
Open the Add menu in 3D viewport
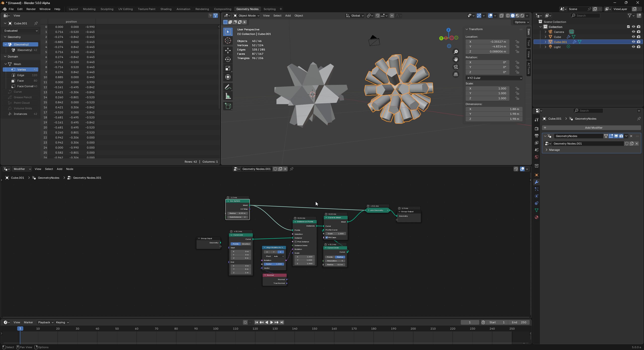point(288,16)
